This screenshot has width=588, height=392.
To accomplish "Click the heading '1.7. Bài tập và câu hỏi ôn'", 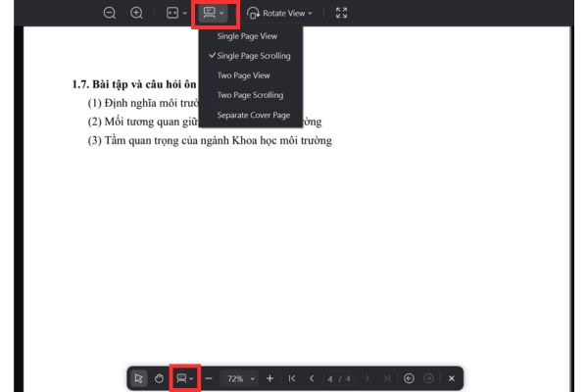I will click(x=134, y=84).
